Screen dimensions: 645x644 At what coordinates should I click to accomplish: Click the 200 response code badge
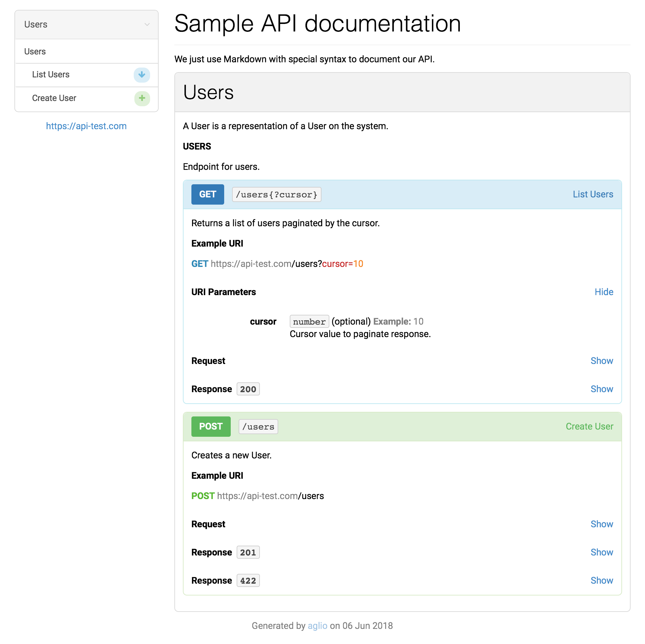[248, 389]
